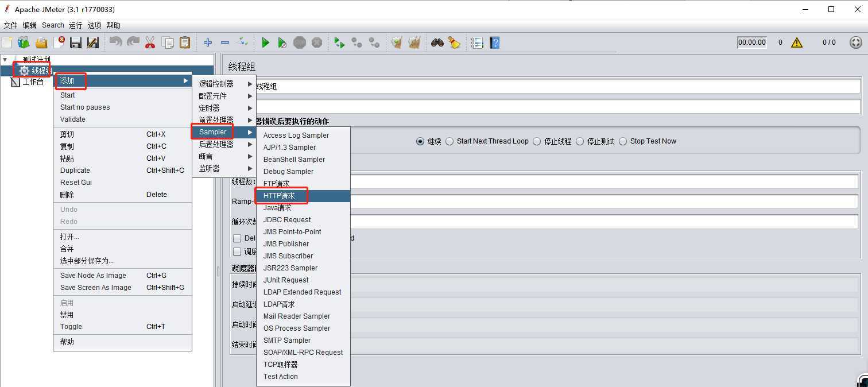868x387 pixels.
Task: Click the Undo arrow toolbar icon
Action: pyautogui.click(x=115, y=42)
